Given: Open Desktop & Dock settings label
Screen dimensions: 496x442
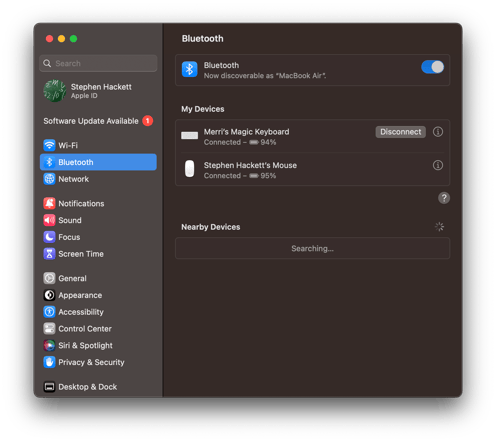Looking at the screenshot, I should [x=88, y=387].
